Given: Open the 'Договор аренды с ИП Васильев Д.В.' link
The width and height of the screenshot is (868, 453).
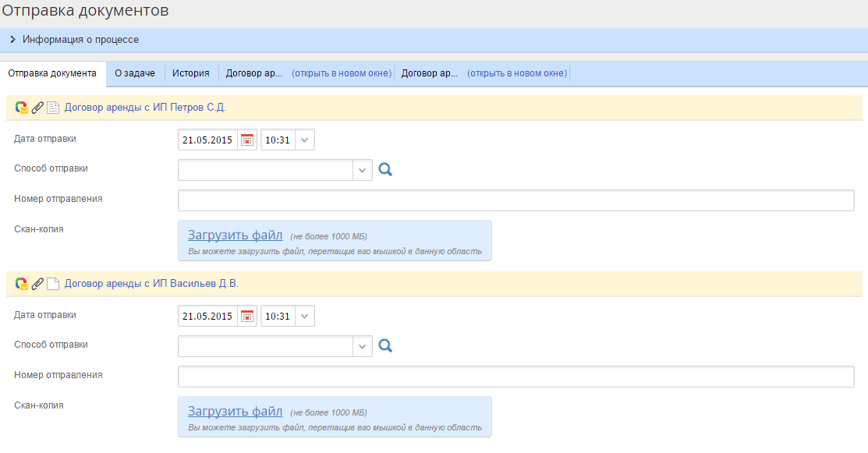Looking at the screenshot, I should pyautogui.click(x=151, y=284).
